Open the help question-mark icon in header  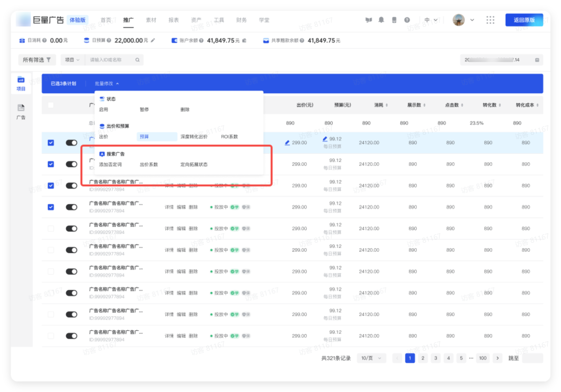[407, 20]
